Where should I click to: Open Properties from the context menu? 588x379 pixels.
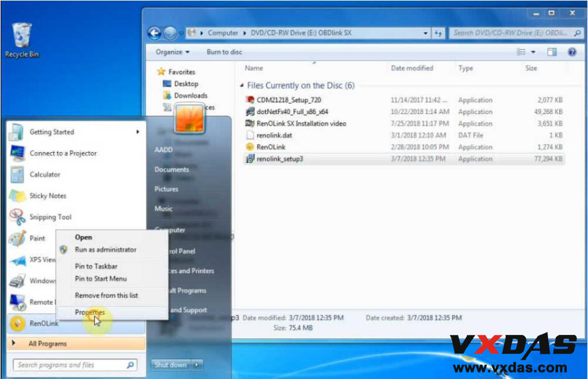coord(89,312)
